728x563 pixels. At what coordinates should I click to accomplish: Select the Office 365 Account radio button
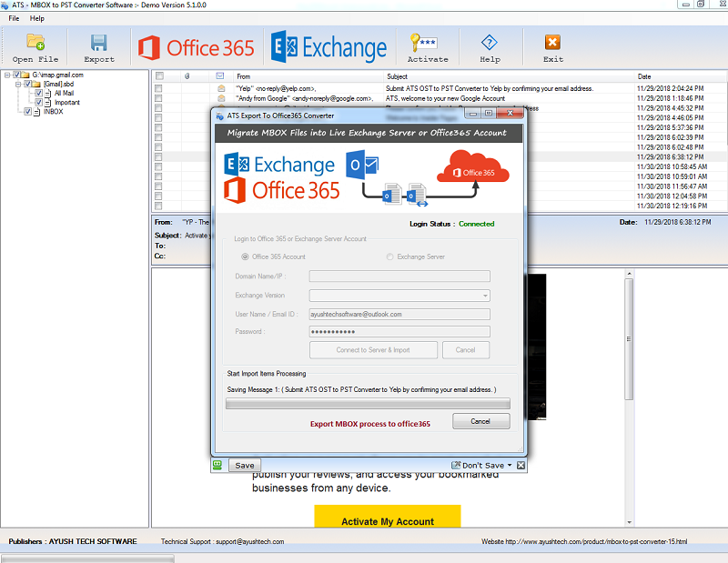pyautogui.click(x=245, y=256)
